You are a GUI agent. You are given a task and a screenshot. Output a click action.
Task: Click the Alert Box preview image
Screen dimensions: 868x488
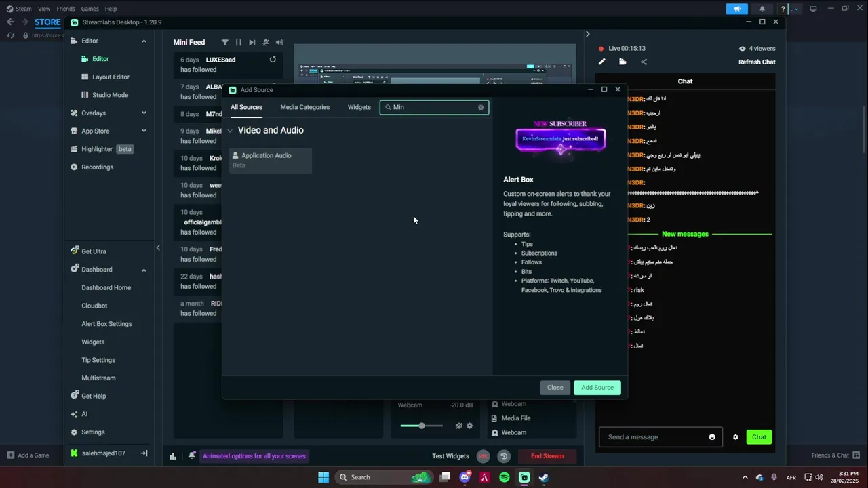pyautogui.click(x=560, y=139)
